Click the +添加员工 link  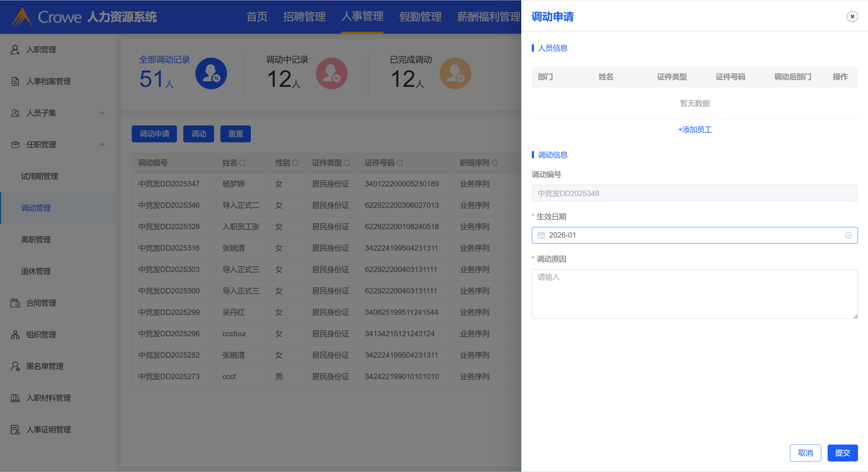tap(694, 129)
